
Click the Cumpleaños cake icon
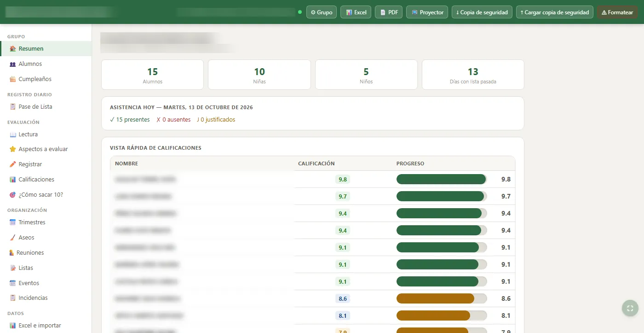(x=13, y=79)
